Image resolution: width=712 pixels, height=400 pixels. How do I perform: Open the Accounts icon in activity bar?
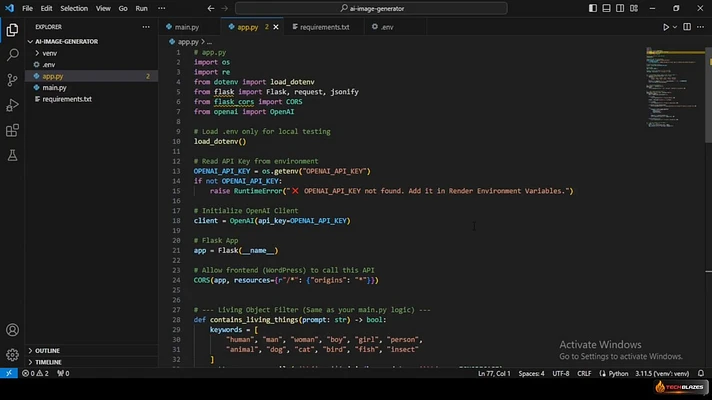tap(12, 330)
